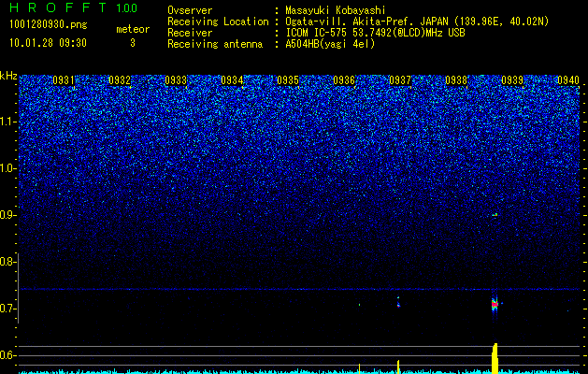The image size is (588, 374).
Task: Click the 0937 time marker
Action: [x=400, y=80]
